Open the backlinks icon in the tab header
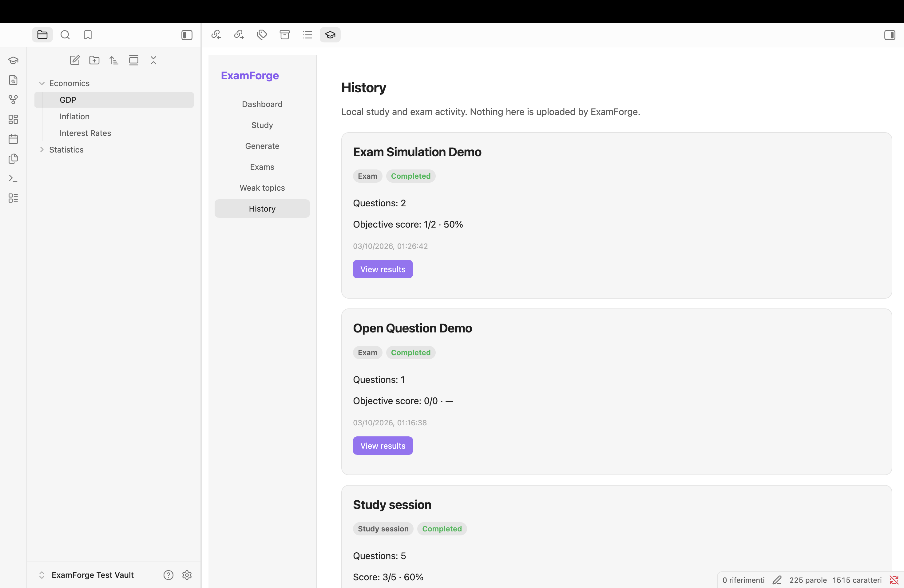The height and width of the screenshot is (588, 904). [x=216, y=35]
